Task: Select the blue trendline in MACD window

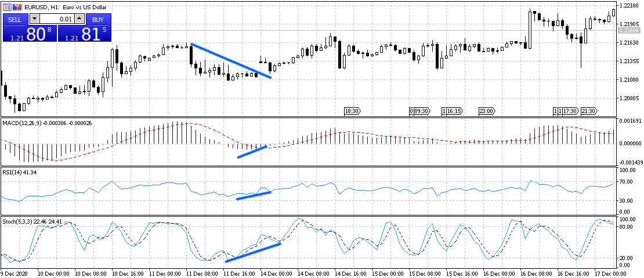Action: coord(252,152)
